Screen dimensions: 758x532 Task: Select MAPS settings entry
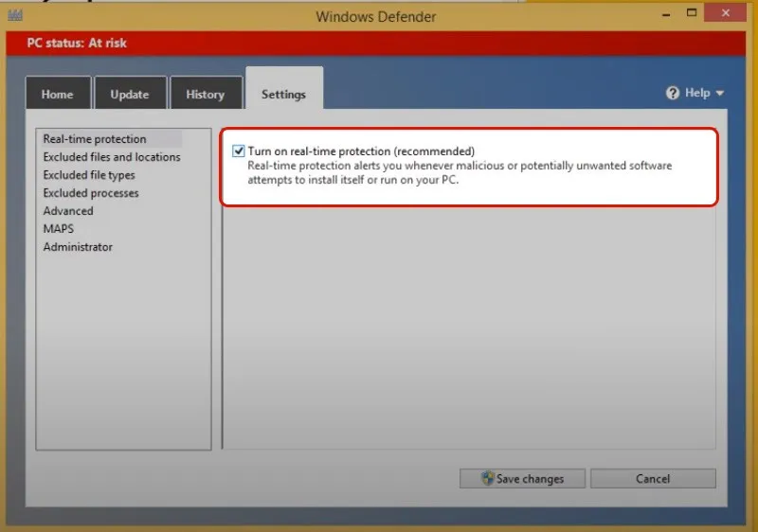[58, 229]
